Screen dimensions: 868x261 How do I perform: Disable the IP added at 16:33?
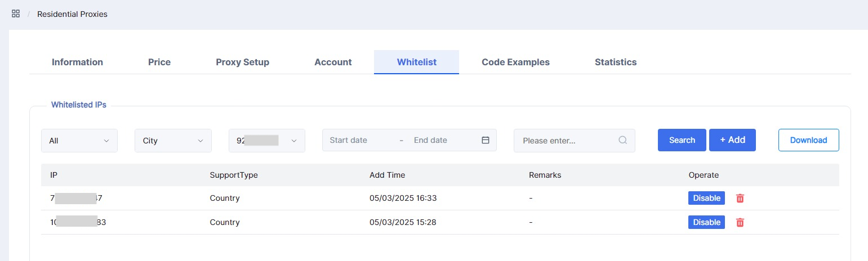tap(706, 198)
